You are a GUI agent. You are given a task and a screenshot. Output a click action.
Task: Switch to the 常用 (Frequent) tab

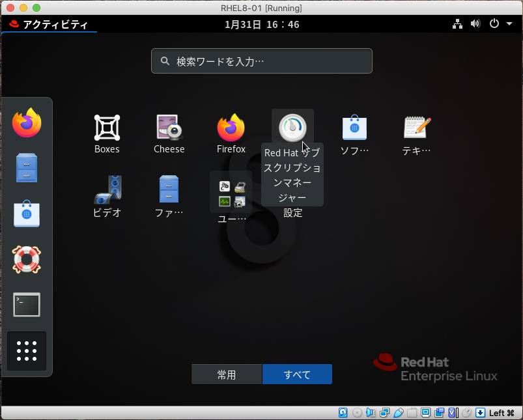tap(227, 374)
